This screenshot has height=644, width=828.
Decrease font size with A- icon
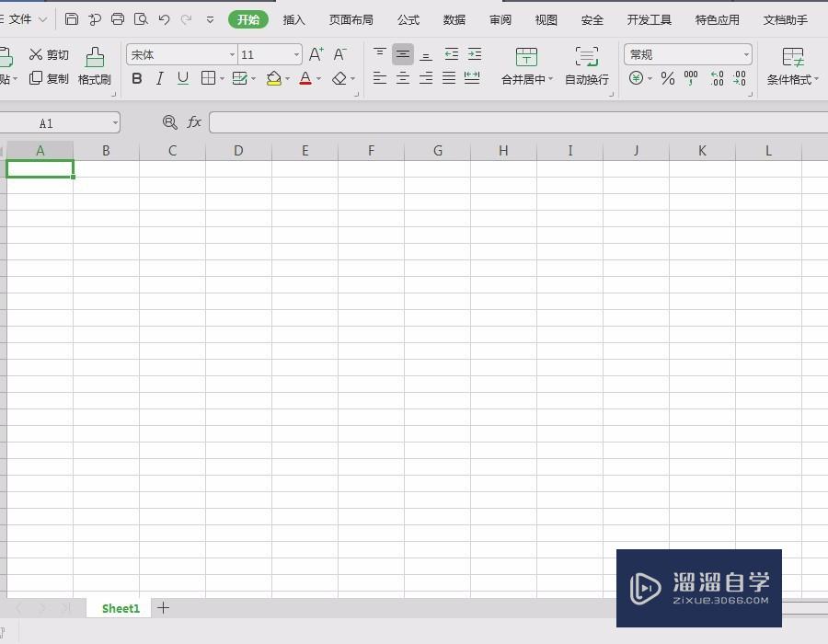[x=339, y=54]
